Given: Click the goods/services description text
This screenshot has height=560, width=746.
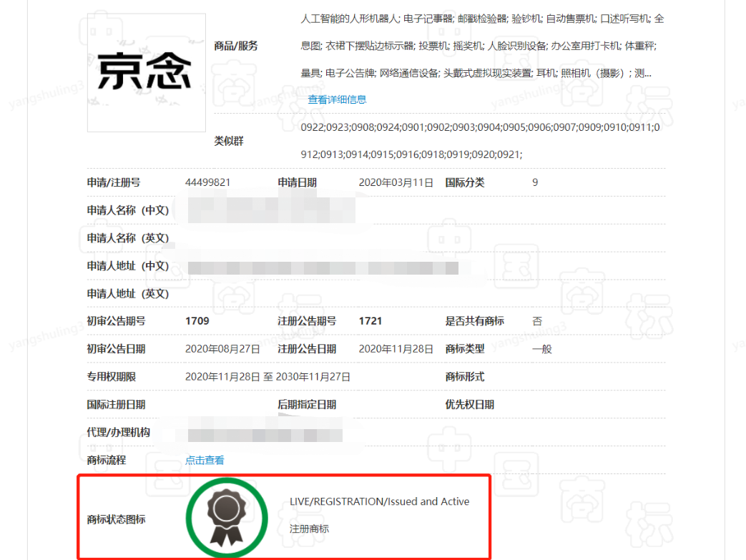Looking at the screenshot, I should point(482,46).
